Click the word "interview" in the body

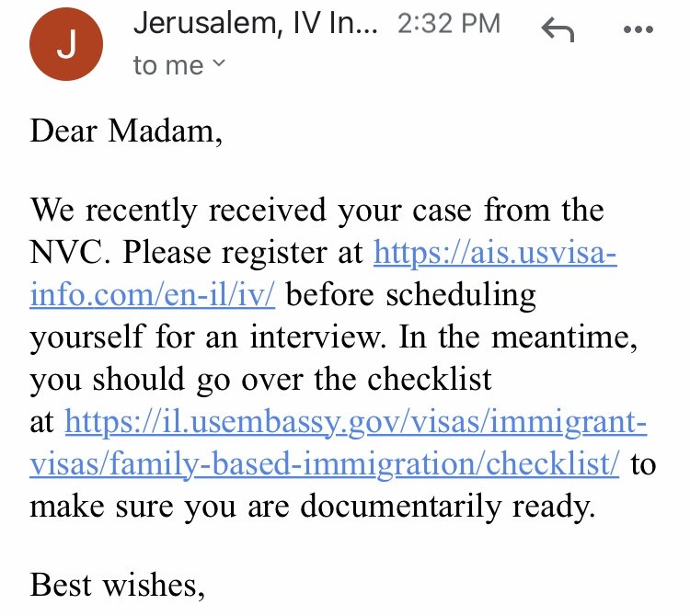coord(318,337)
